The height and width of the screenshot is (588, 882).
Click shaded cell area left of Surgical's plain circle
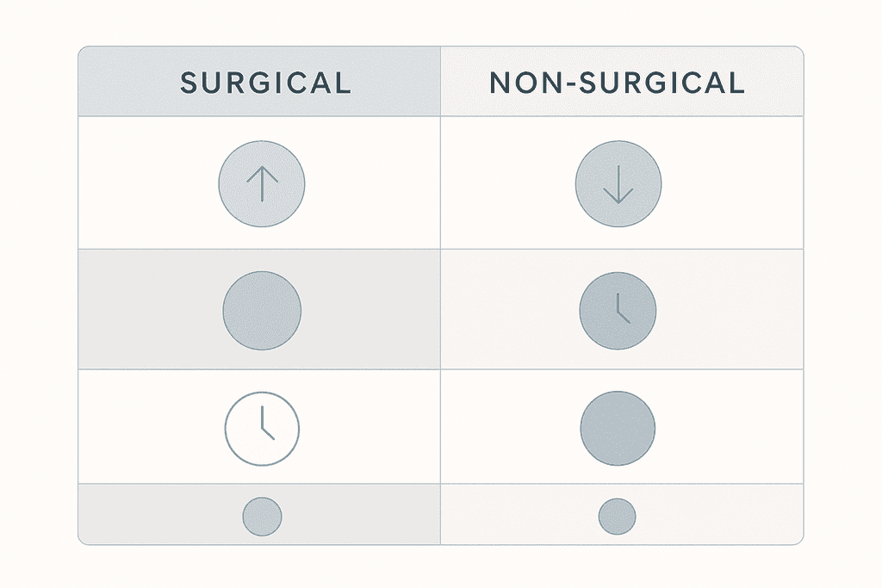(x=146, y=310)
